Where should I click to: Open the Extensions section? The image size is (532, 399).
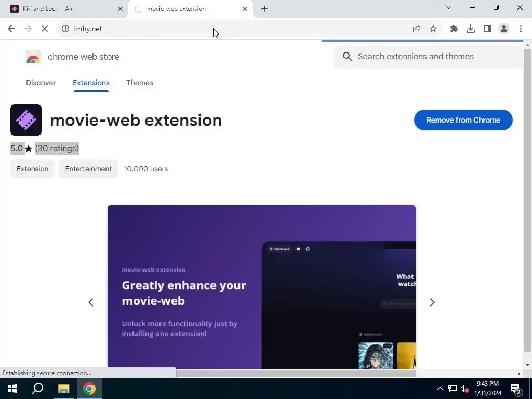91,83
